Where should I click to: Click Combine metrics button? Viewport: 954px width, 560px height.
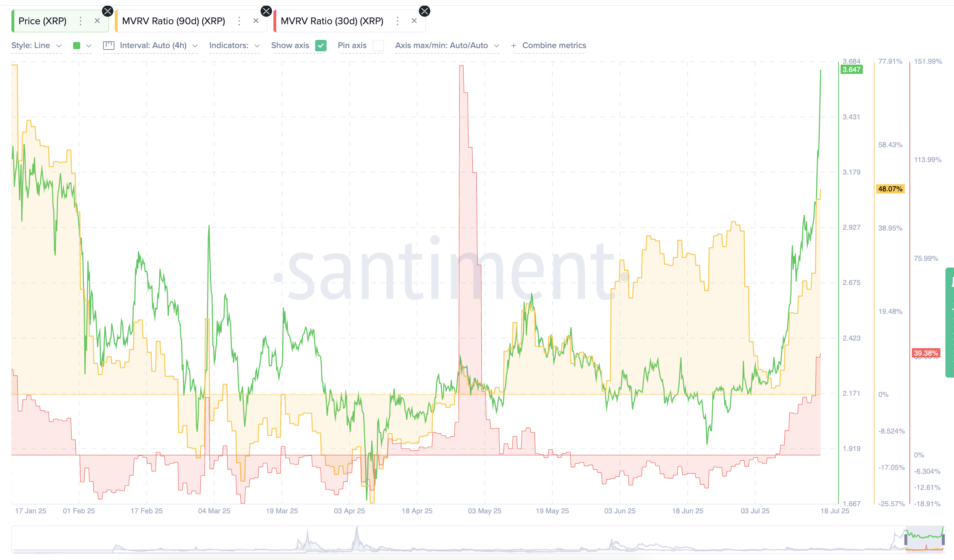554,45
